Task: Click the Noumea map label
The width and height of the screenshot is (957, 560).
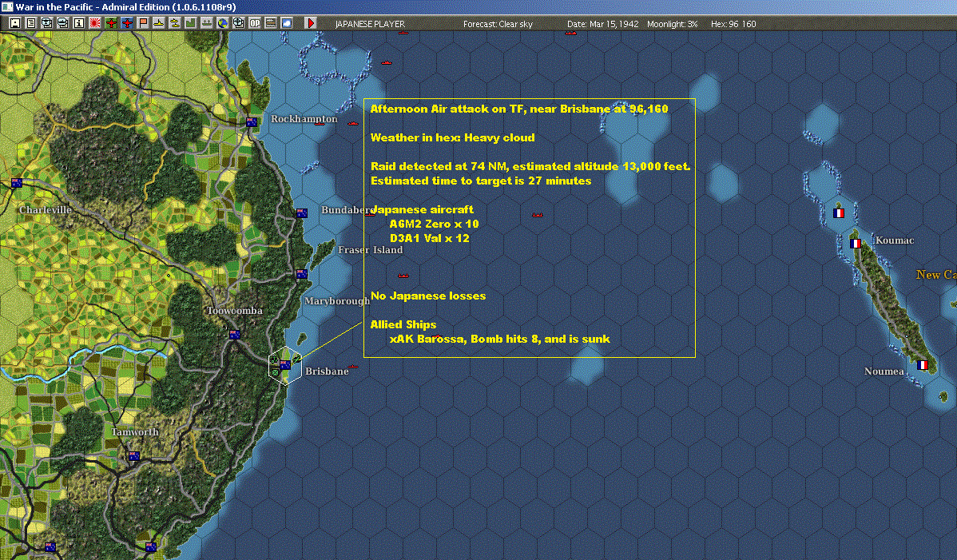Action: click(x=884, y=371)
